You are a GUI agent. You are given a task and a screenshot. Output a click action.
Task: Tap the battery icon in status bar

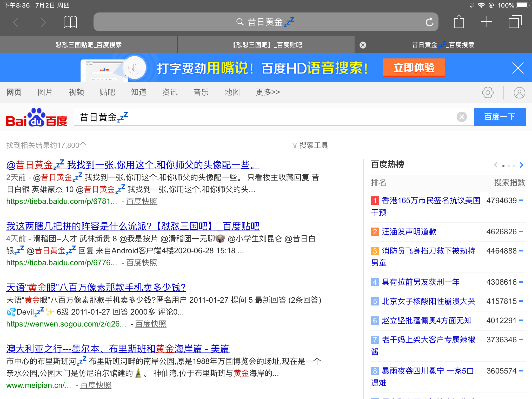(x=523, y=5)
